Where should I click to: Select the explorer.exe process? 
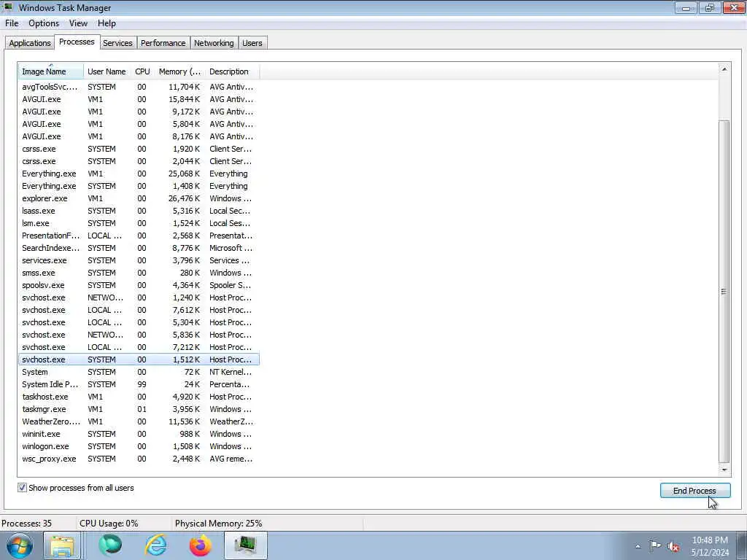click(139, 198)
